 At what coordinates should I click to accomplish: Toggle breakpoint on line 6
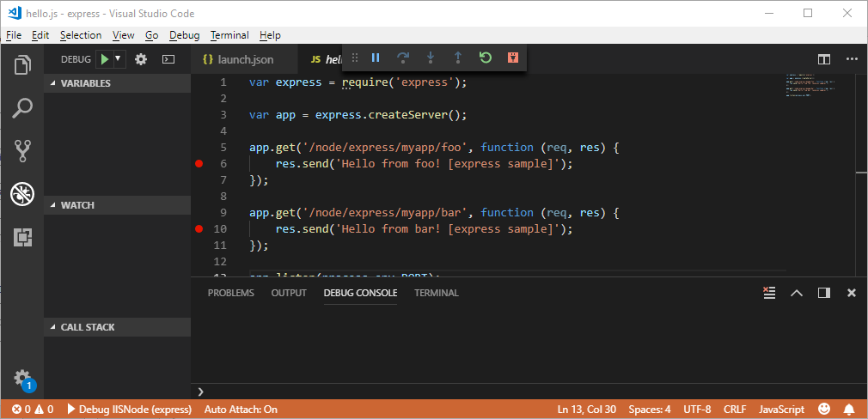pos(199,163)
